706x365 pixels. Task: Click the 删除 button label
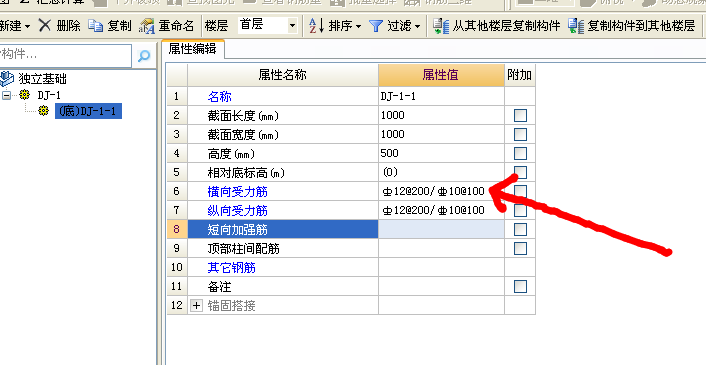coord(68,26)
